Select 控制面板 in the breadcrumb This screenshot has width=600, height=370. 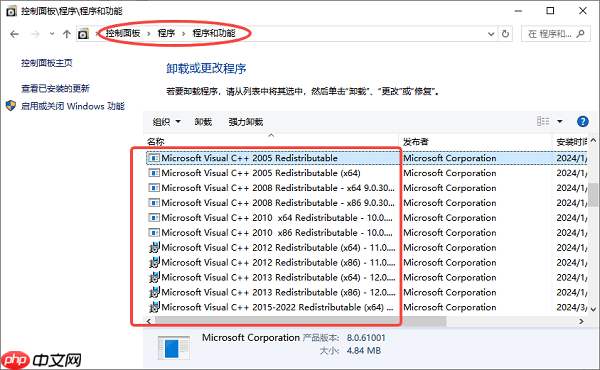[123, 33]
